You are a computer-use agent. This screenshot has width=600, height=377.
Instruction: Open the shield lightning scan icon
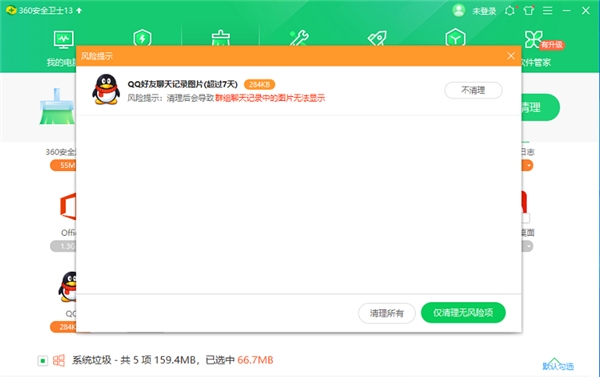pos(142,38)
